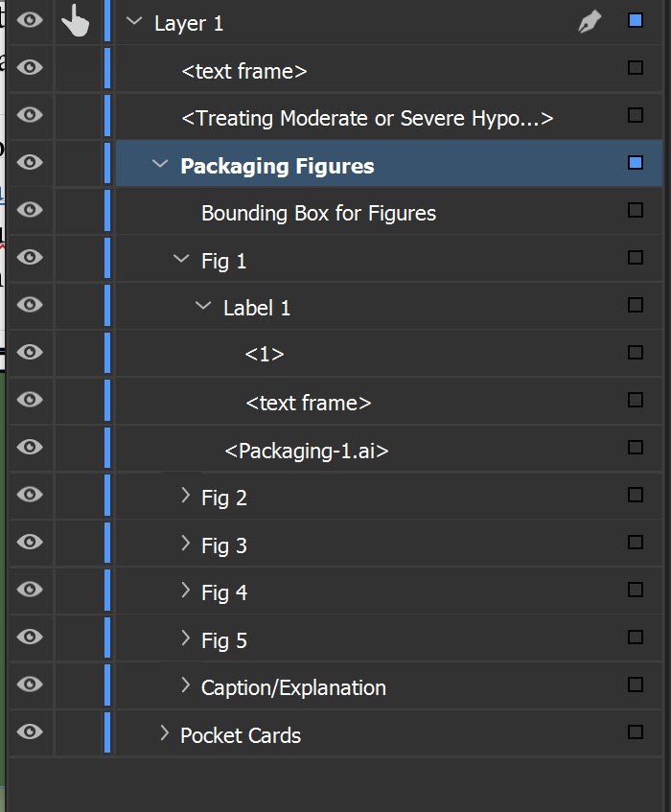Hide Layer 1 using its eye icon
The image size is (671, 812).
pos(30,20)
